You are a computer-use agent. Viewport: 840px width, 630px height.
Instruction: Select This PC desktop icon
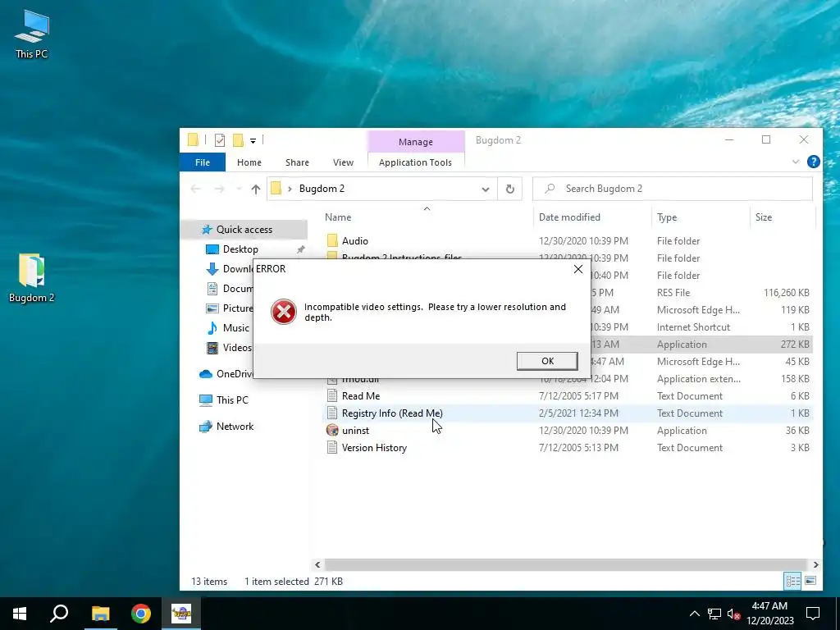coord(32,34)
